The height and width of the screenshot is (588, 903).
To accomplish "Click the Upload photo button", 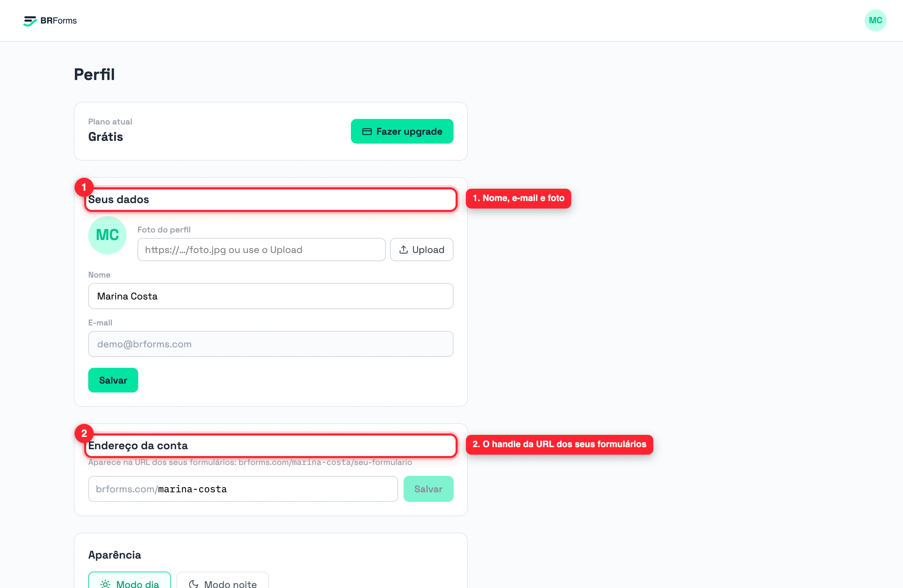I will click(x=421, y=250).
